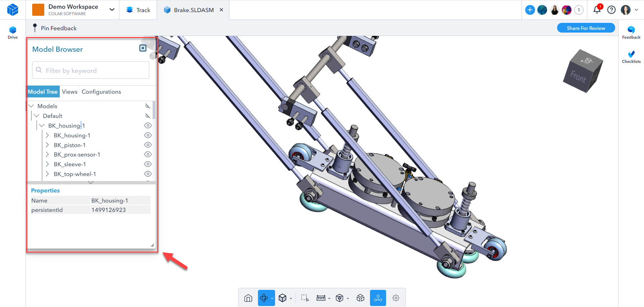Image resolution: width=644 pixels, height=307 pixels.
Task: Activate the orbit rotate tool
Action: [x=264, y=298]
